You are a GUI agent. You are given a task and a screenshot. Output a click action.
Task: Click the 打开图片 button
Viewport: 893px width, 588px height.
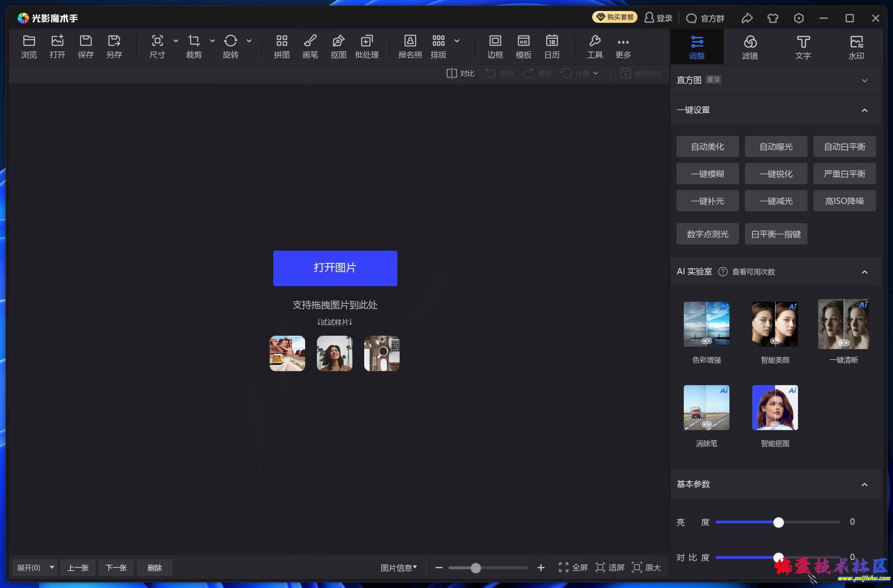(x=335, y=268)
